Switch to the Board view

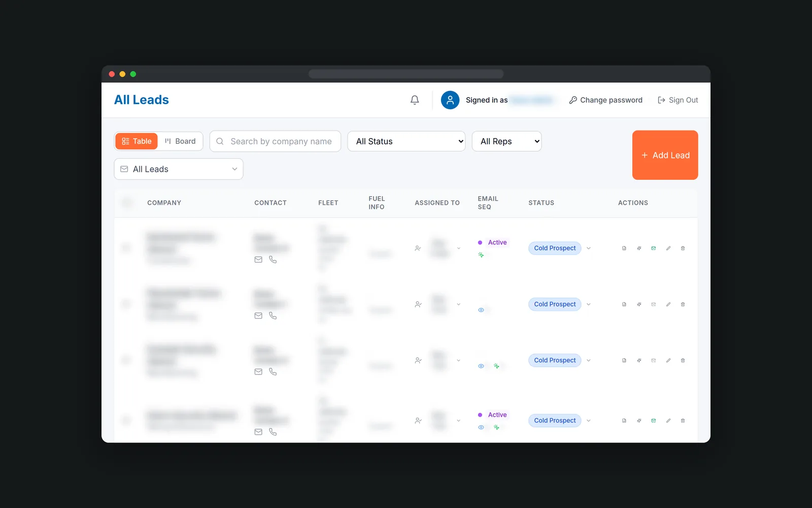(x=180, y=141)
